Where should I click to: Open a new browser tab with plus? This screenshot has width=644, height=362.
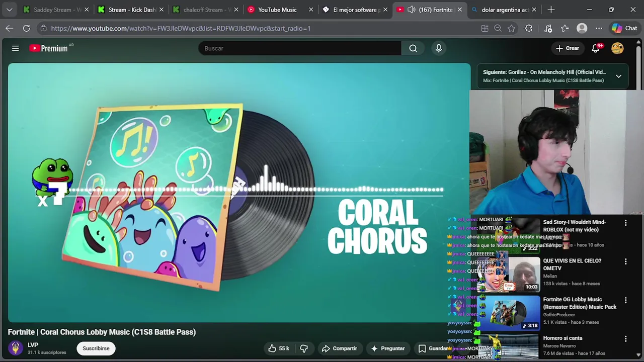(x=551, y=10)
